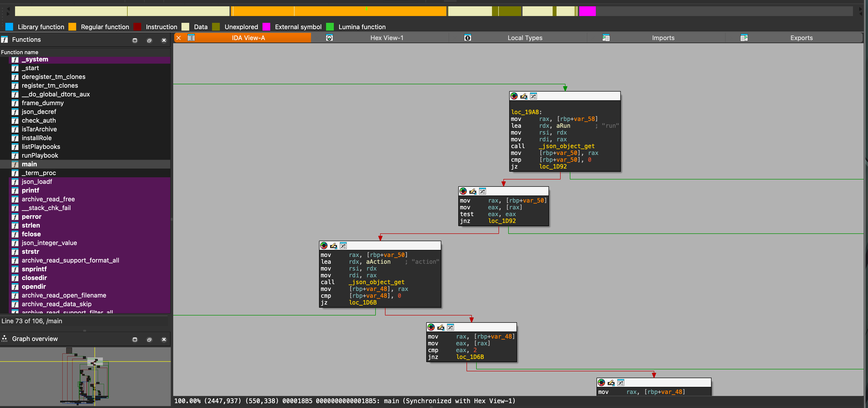Click Hex View-1 tab icon
The image size is (868, 408).
pyautogui.click(x=329, y=38)
